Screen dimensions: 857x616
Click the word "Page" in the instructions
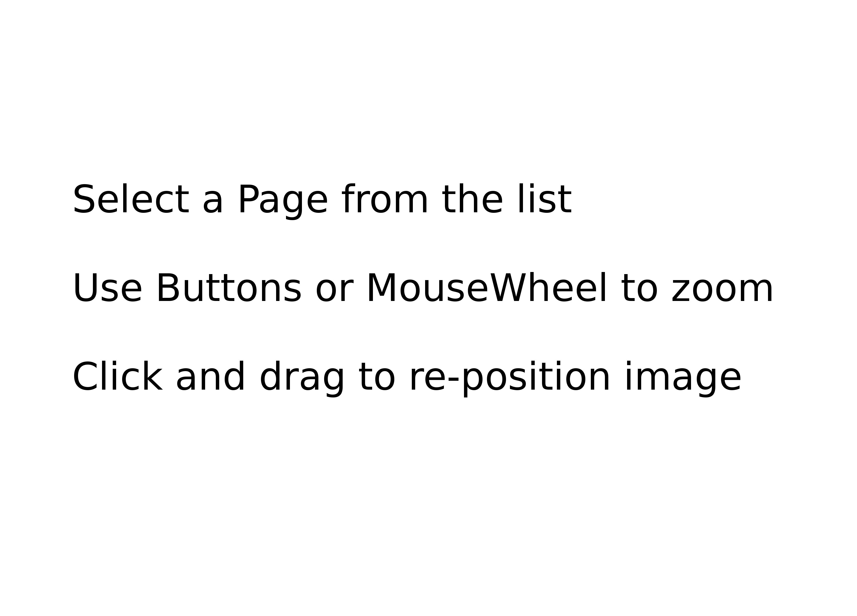pyautogui.click(x=283, y=200)
